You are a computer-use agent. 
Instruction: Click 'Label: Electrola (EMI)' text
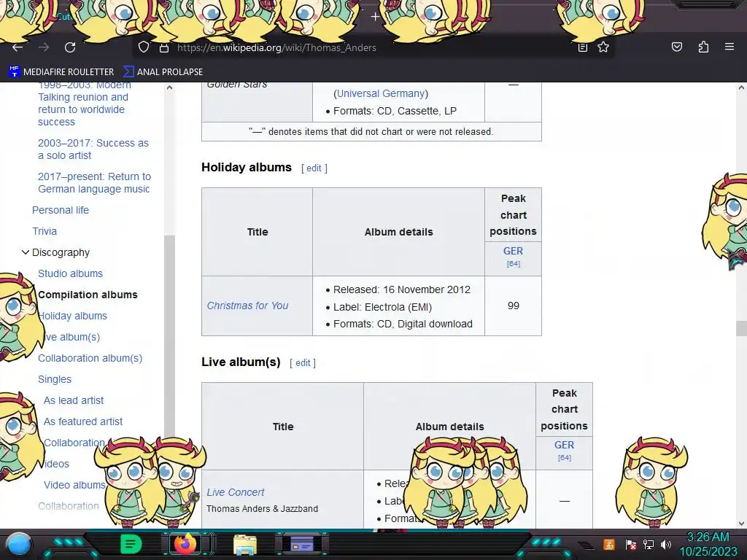[382, 307]
